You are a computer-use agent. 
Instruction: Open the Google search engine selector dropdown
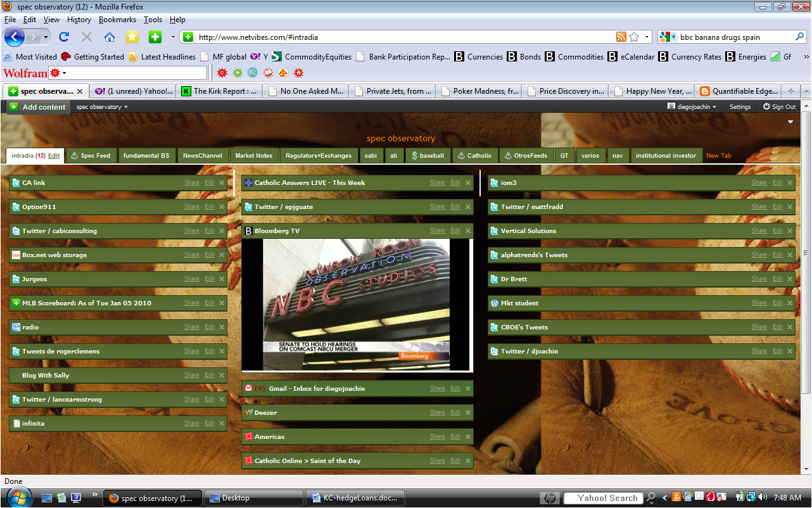tap(668, 37)
